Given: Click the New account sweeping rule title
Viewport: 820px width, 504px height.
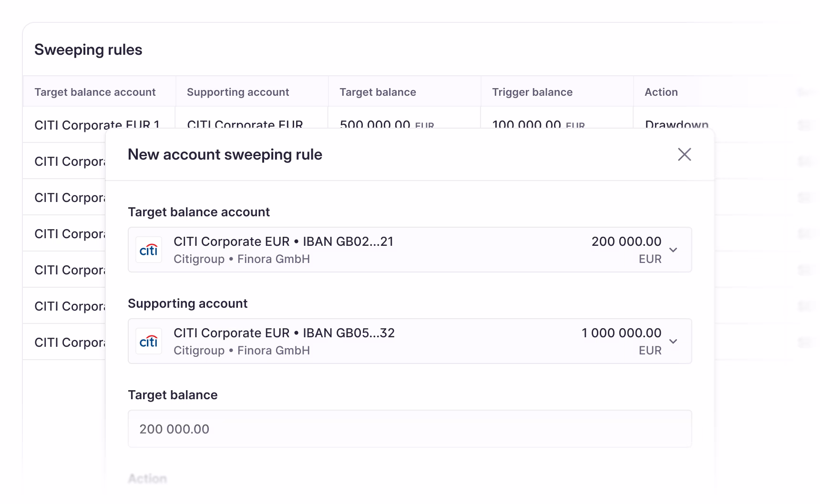Looking at the screenshot, I should point(225,154).
